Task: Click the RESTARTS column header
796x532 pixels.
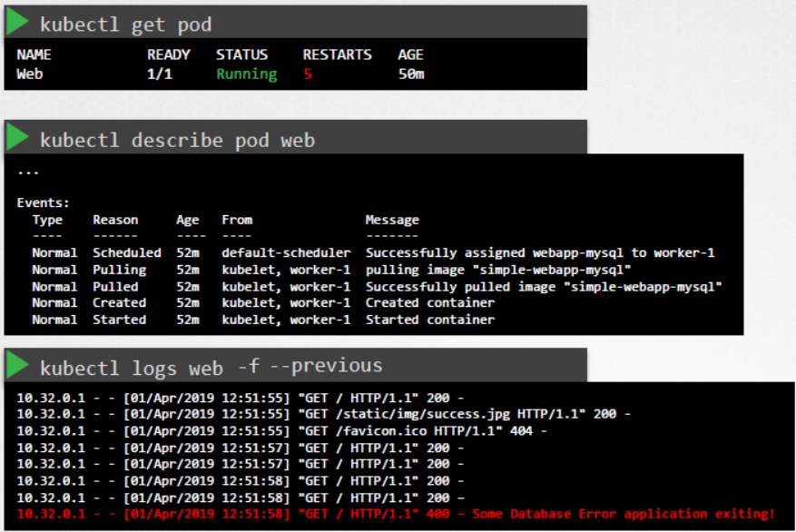Action: [x=338, y=54]
